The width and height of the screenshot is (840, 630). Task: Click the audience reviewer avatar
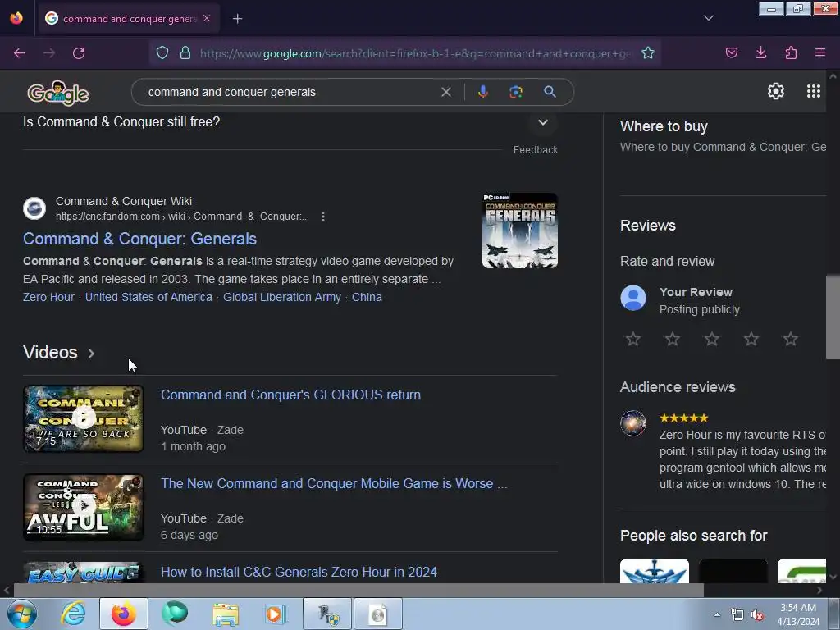click(x=633, y=423)
